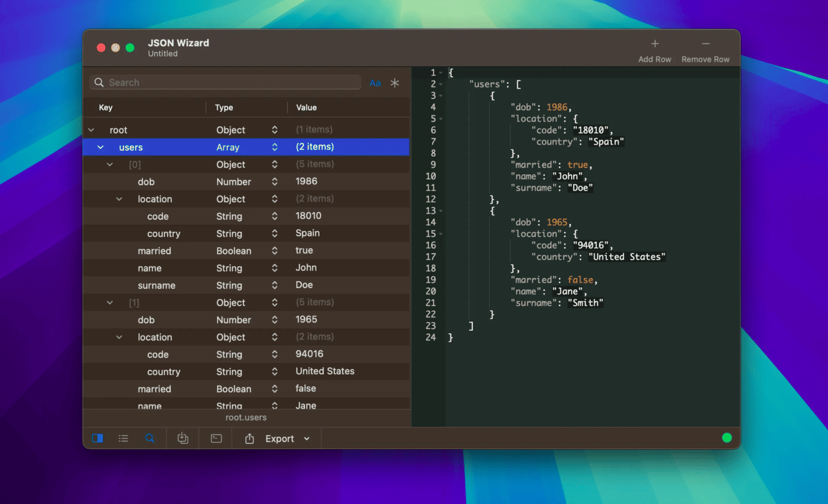
Task: Open type stepper for United States row
Action: tap(275, 371)
